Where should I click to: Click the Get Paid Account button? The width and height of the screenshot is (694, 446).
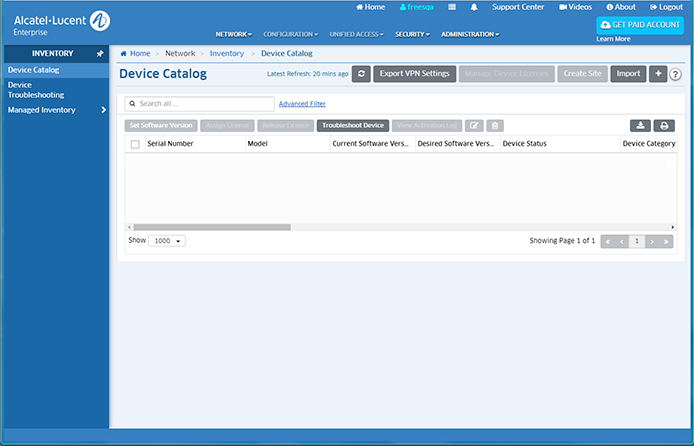[640, 25]
